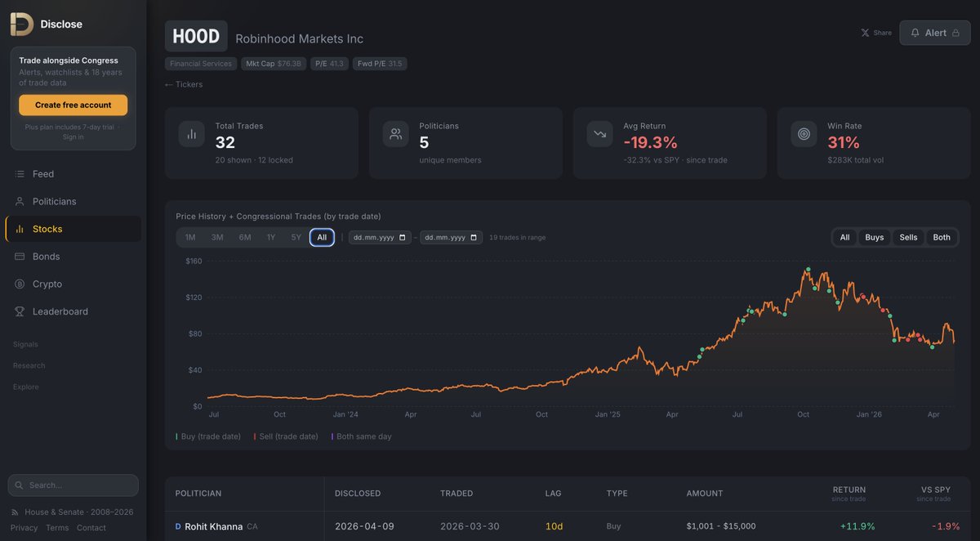Screen dimensions: 980x541
Task: Open the Signals link
Action: (25, 344)
